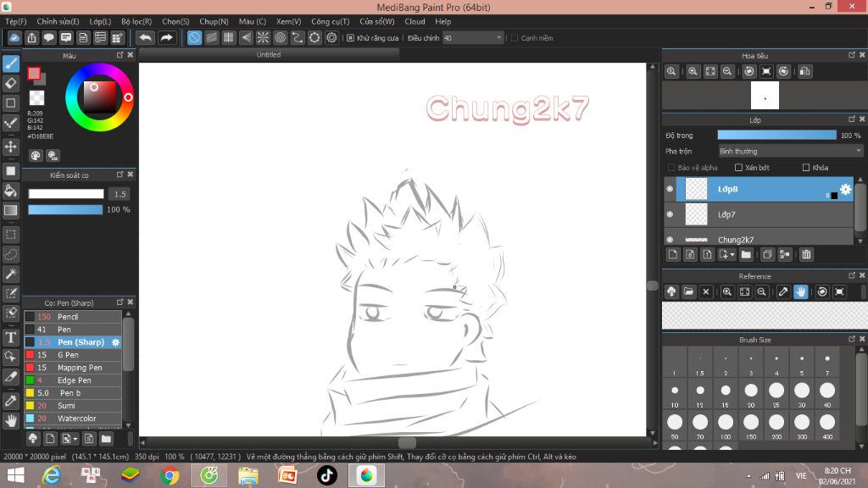This screenshot has height=488, width=868.
Task: Open the Chỉnh sửa(E) menu
Action: click(58, 21)
